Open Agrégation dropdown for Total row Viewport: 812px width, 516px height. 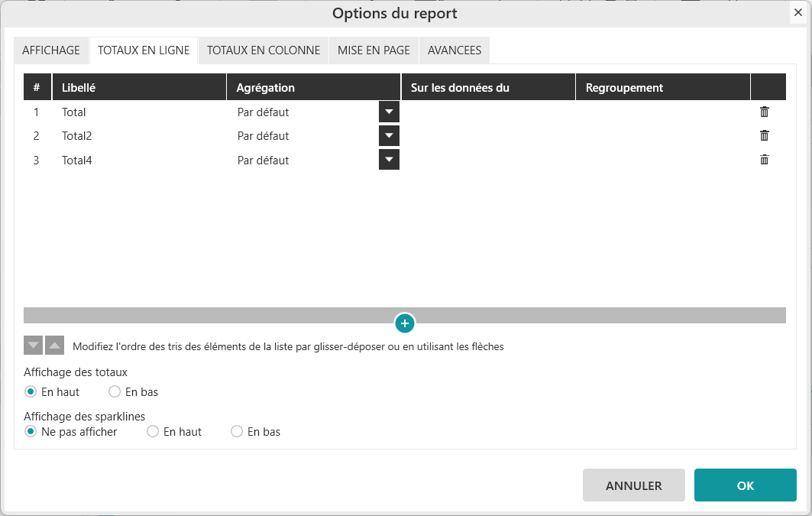389,112
